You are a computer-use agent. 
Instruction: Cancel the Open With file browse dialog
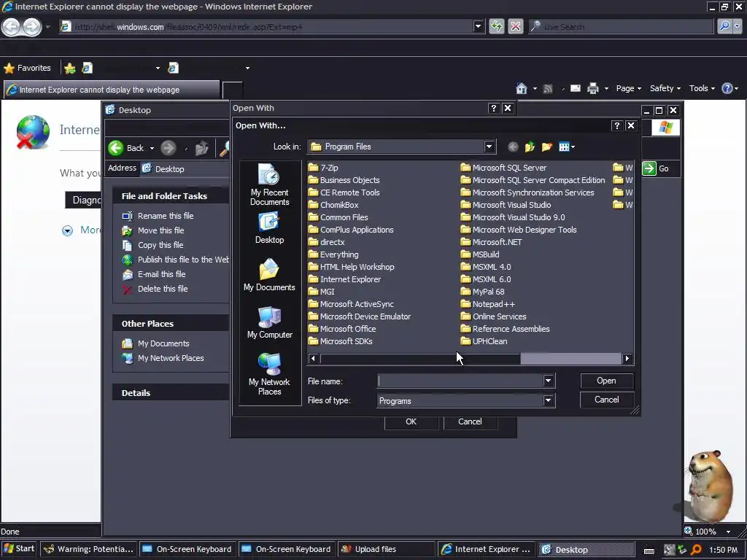pyautogui.click(x=606, y=400)
